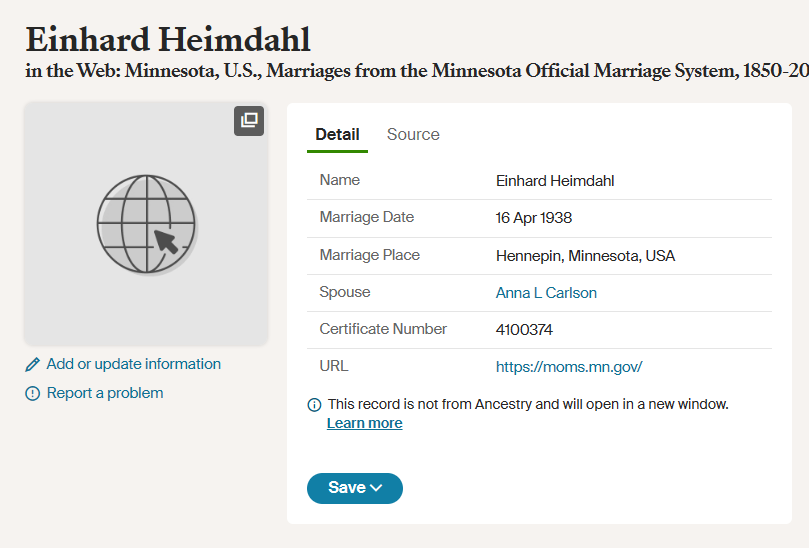Click the Report a problem exclamation icon

(x=33, y=394)
